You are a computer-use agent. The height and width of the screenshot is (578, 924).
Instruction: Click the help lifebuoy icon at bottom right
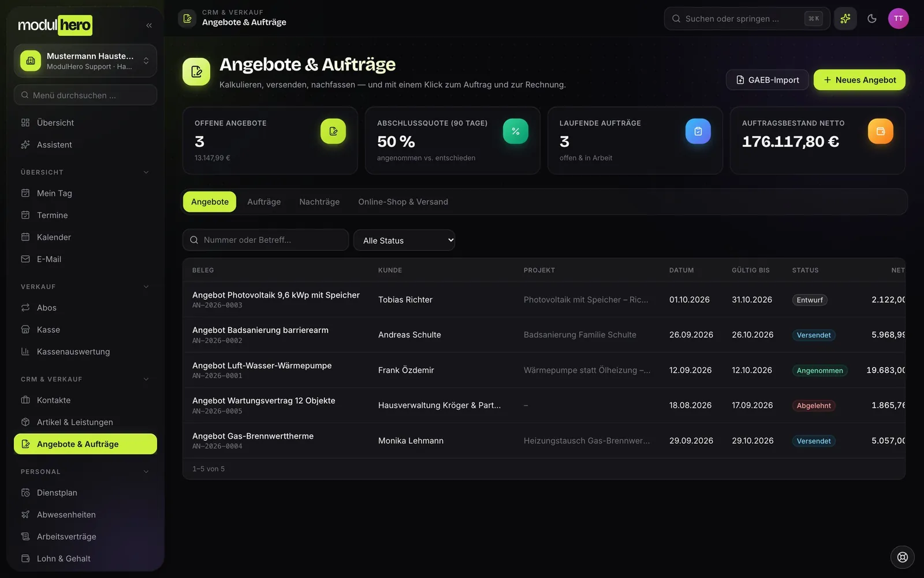pyautogui.click(x=903, y=557)
